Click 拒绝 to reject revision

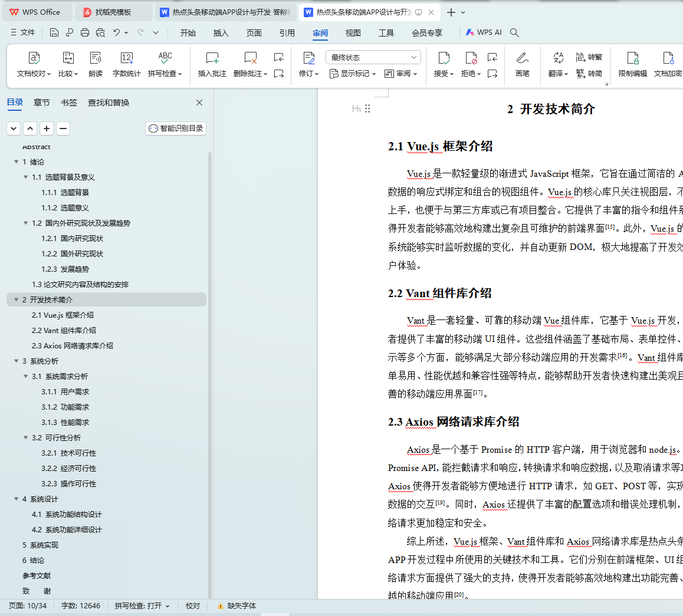(471, 64)
